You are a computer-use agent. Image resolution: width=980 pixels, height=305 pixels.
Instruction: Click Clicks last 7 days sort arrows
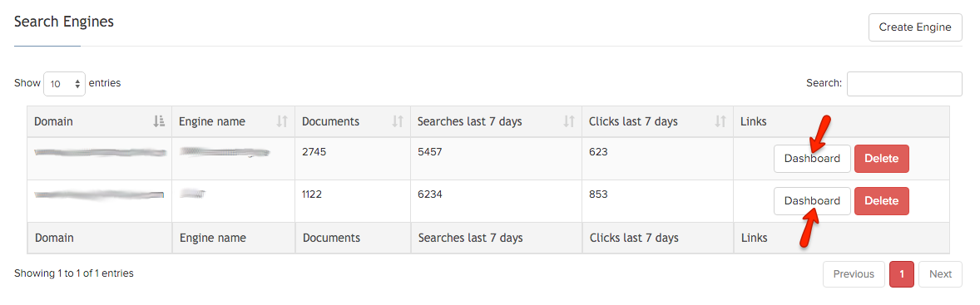pos(720,121)
